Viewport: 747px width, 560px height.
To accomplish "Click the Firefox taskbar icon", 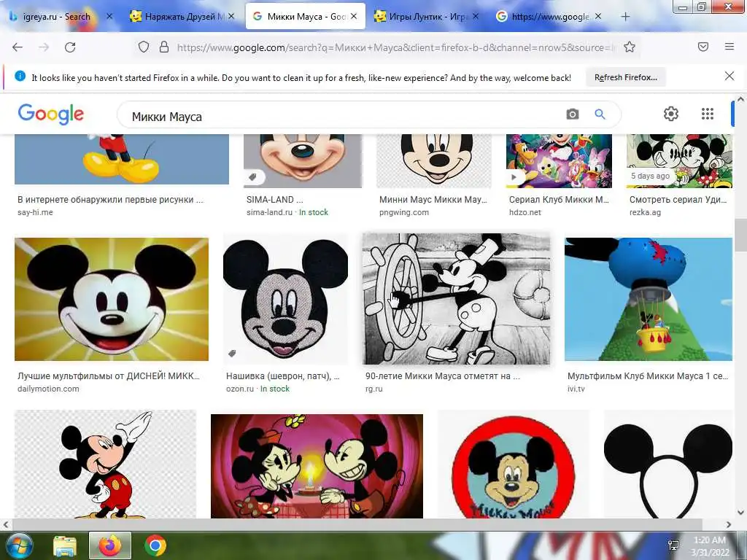I will coord(110,545).
